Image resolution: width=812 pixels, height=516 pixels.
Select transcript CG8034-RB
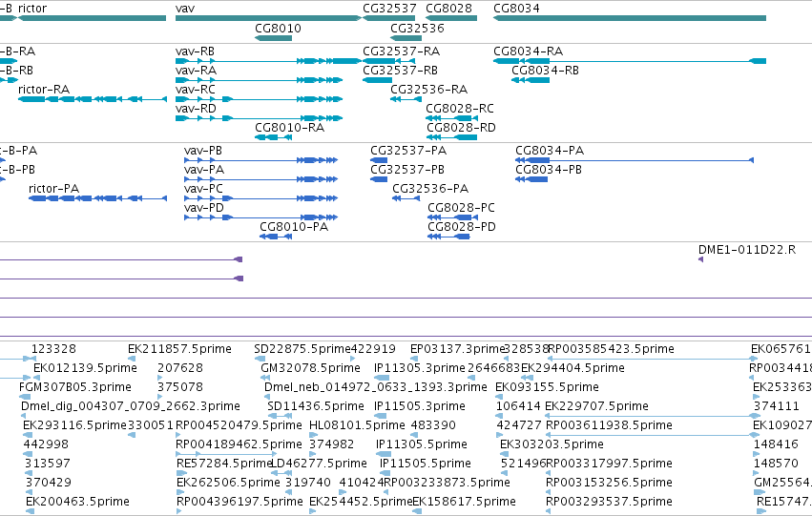click(531, 80)
